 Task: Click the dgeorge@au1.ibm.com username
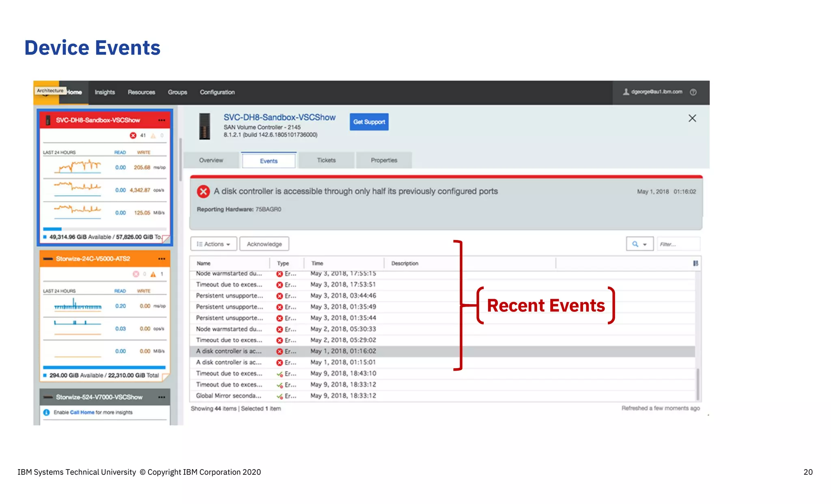[657, 92]
